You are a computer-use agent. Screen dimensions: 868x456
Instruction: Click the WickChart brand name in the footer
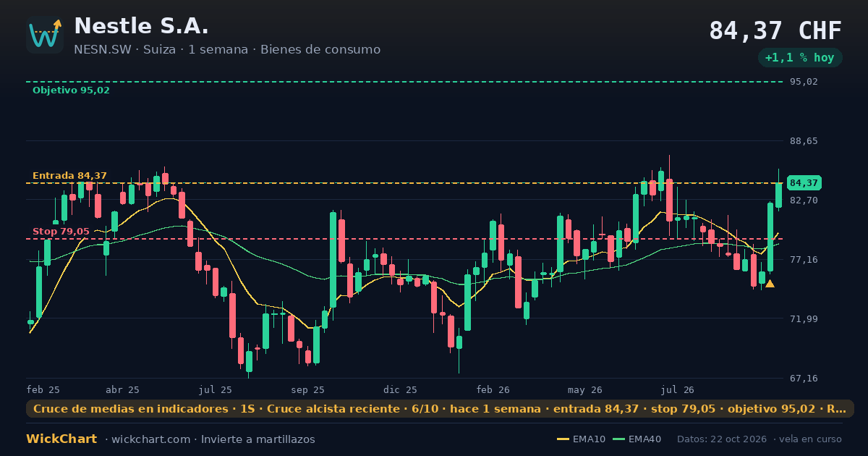point(61,439)
